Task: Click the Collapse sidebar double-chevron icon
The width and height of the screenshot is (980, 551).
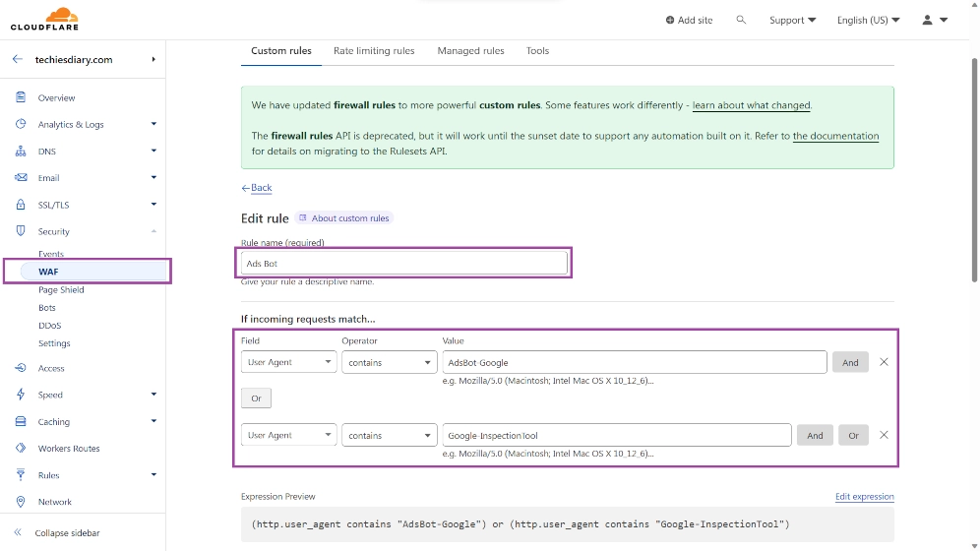Action: tap(18, 532)
